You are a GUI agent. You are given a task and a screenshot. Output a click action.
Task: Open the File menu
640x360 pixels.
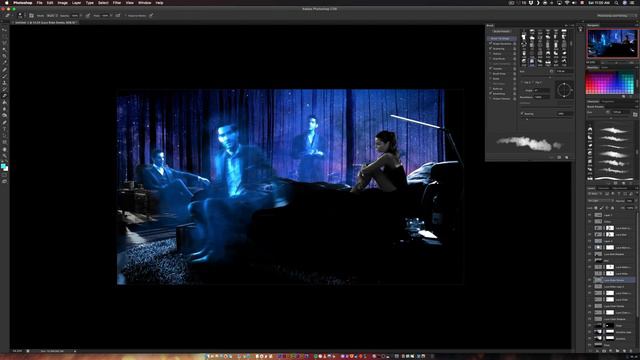click(39, 3)
